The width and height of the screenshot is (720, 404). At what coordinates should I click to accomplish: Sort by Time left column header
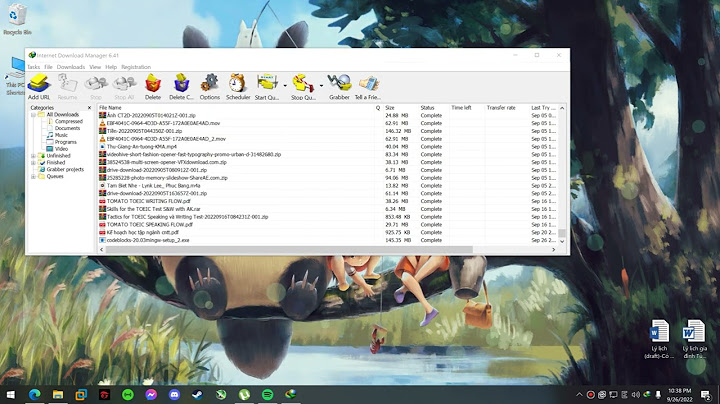click(x=467, y=107)
